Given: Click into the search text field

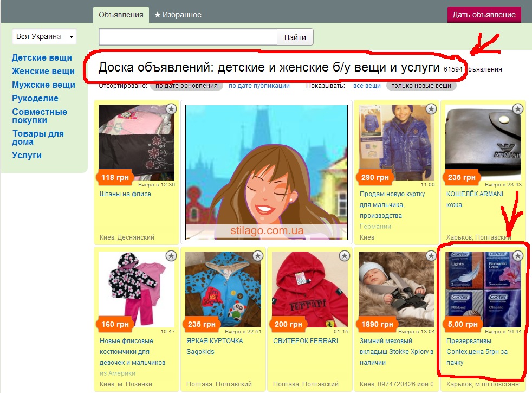Looking at the screenshot, I should pyautogui.click(x=188, y=37).
